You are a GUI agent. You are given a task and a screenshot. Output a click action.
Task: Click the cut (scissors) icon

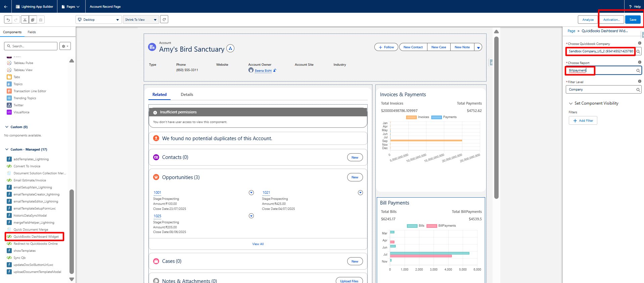(25, 20)
